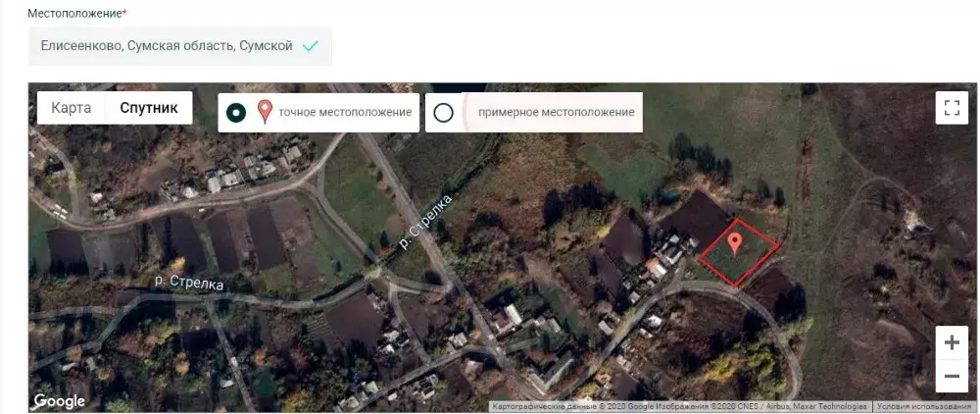Click the red pin icon beside точное местоположение
Image resolution: width=980 pixels, height=414 pixels.
[266, 112]
